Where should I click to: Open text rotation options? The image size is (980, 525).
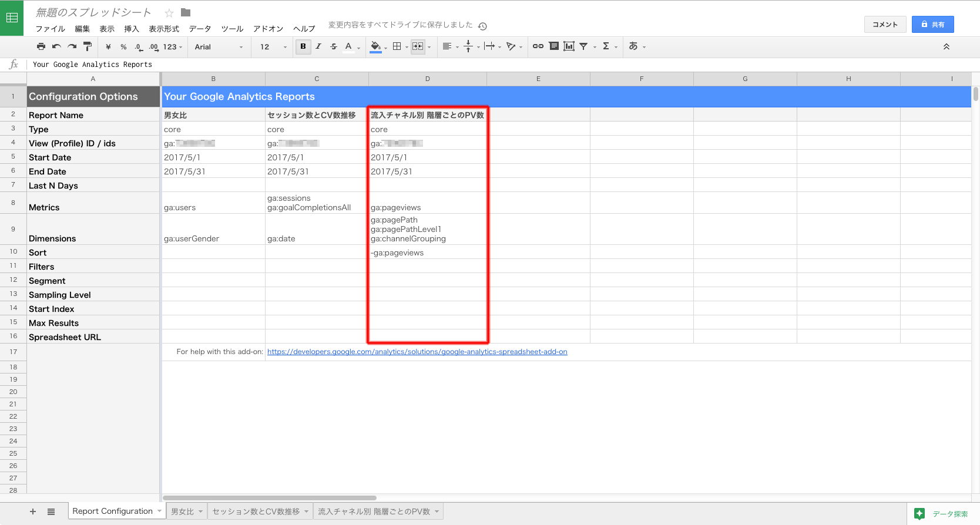(514, 46)
